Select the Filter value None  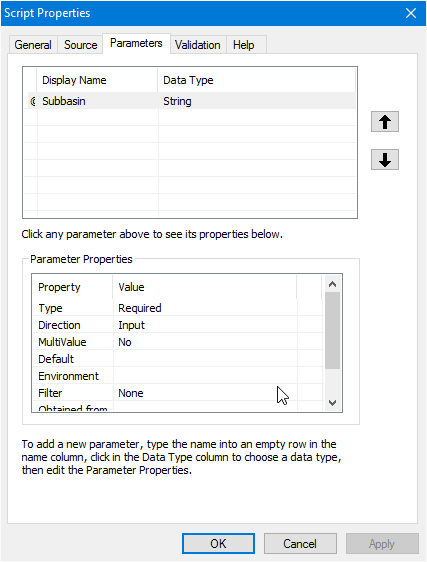pyautogui.click(x=205, y=393)
